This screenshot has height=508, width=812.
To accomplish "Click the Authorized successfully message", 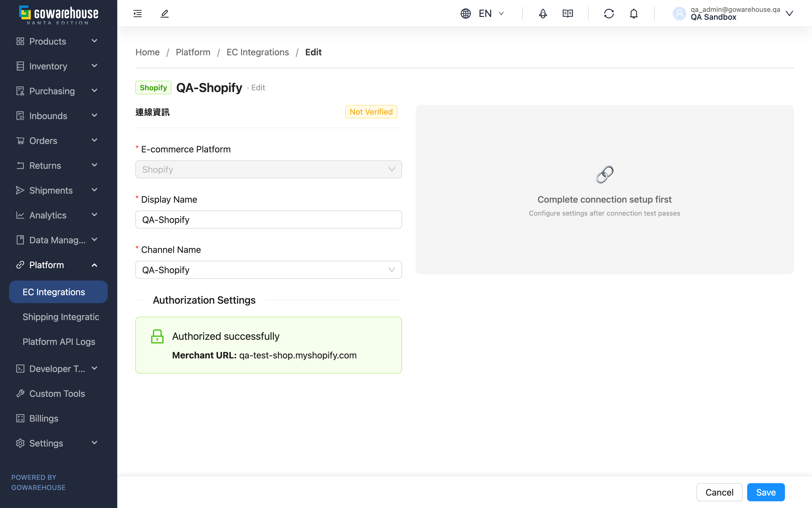I will coord(226,336).
